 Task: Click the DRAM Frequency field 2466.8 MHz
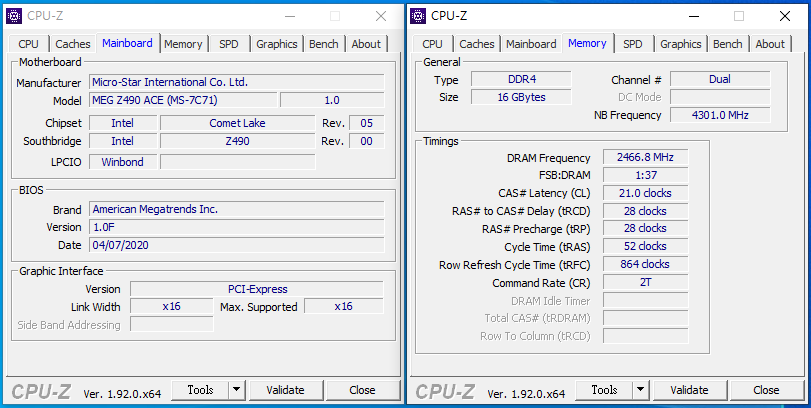click(645, 157)
